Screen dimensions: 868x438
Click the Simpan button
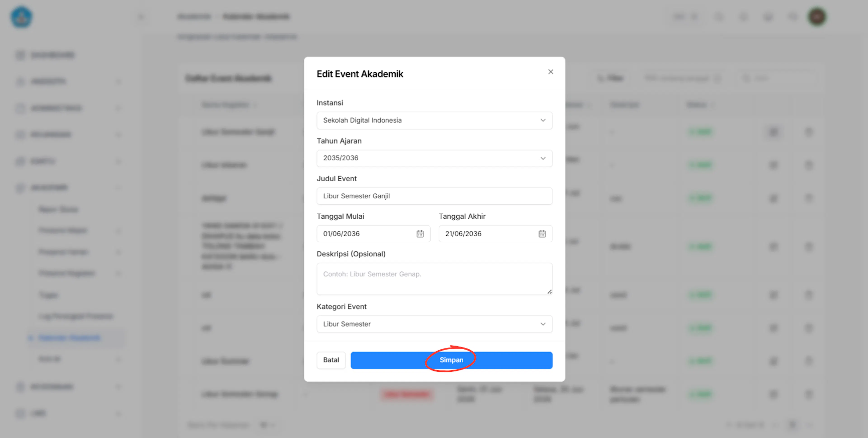[x=451, y=360]
